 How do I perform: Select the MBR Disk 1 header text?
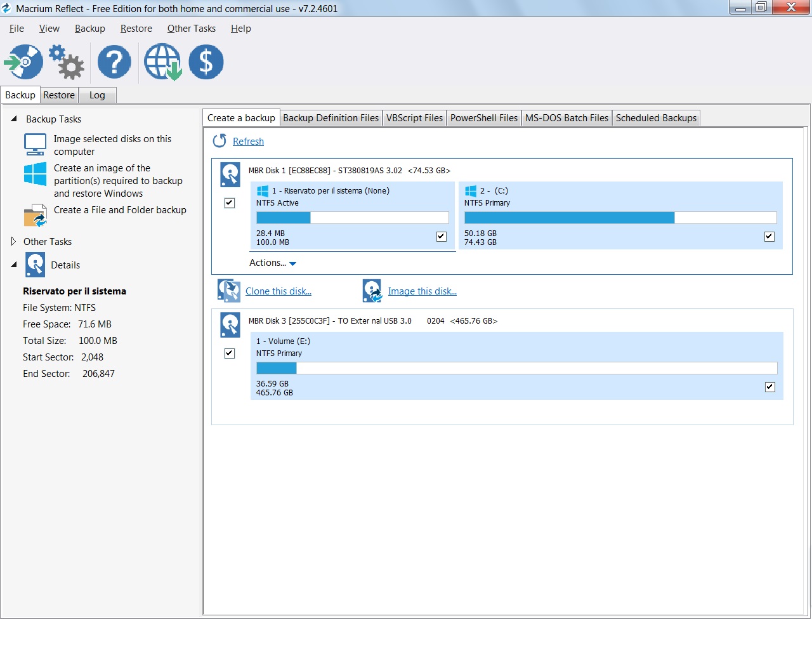tap(350, 171)
